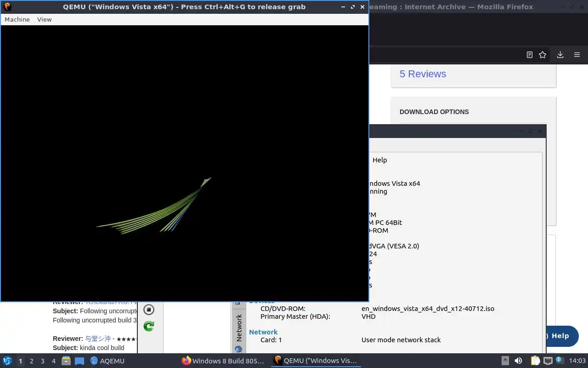
Task: Click the show desktop icon on the taskbar
Action: coord(79,361)
